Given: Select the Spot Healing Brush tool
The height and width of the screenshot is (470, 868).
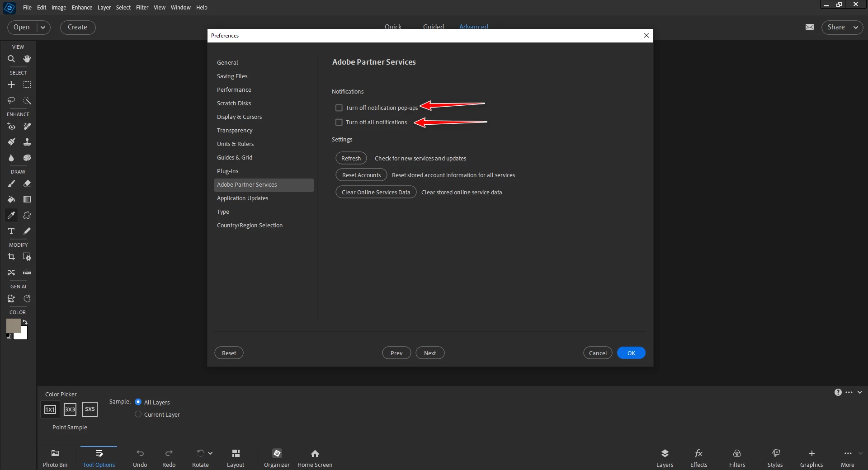Looking at the screenshot, I should pyautogui.click(x=27, y=127).
